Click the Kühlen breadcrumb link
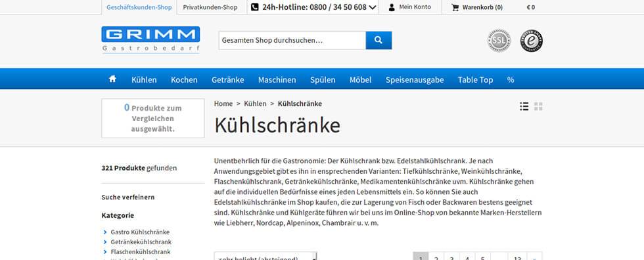 (255, 104)
